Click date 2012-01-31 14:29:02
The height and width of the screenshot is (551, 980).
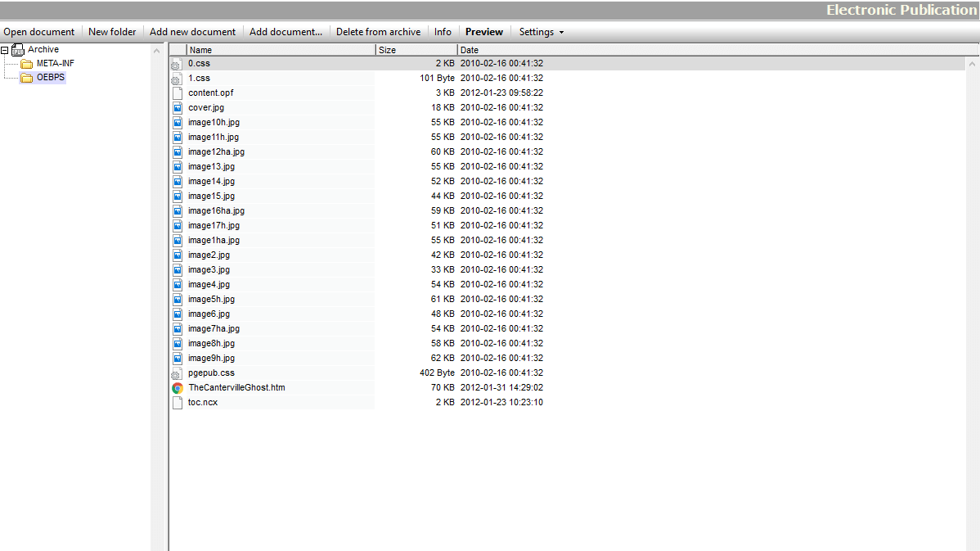point(501,387)
